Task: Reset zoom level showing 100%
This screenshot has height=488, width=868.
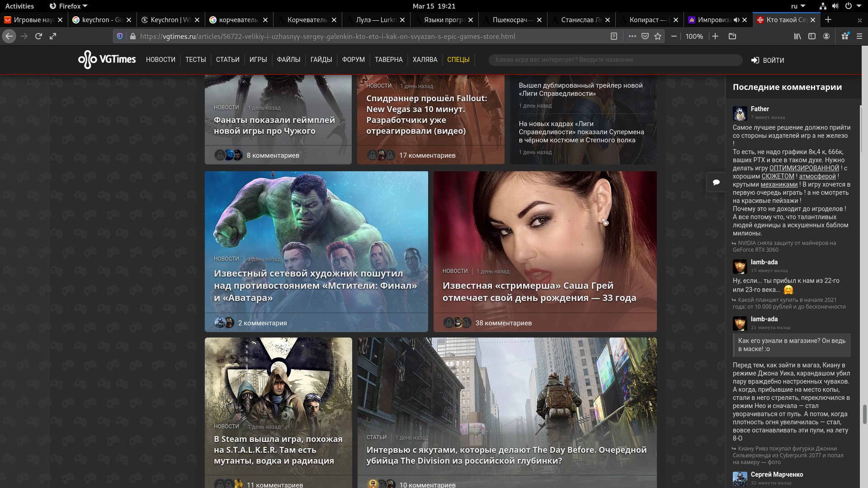Action: click(x=694, y=36)
